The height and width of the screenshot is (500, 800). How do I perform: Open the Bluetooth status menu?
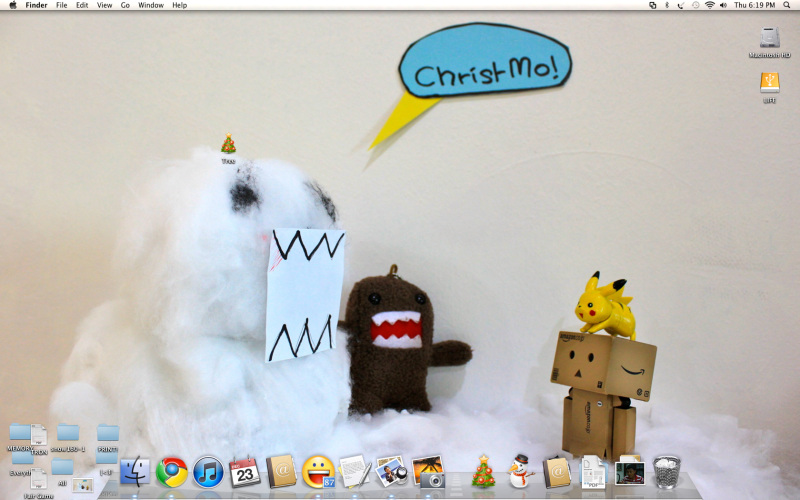coord(667,5)
